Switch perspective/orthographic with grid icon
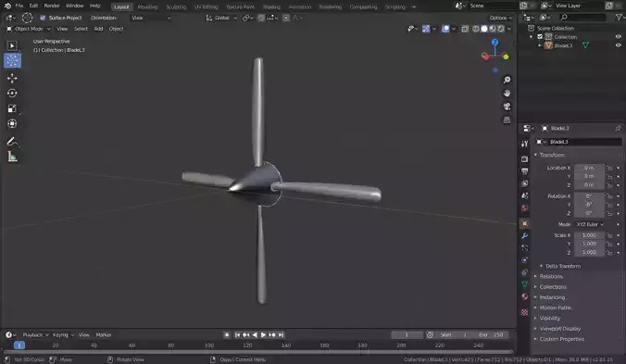626x364 pixels. coord(507,119)
